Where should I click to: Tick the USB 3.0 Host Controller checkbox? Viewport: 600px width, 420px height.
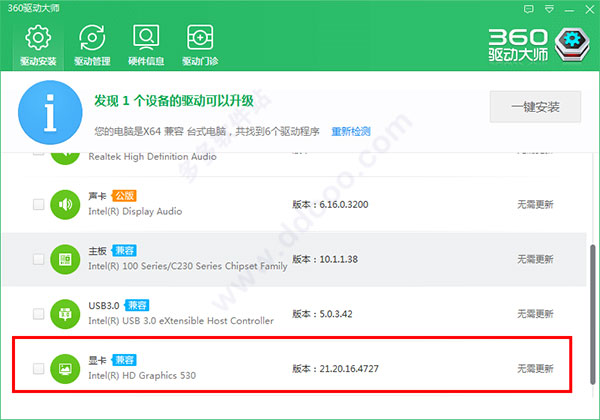tap(38, 314)
